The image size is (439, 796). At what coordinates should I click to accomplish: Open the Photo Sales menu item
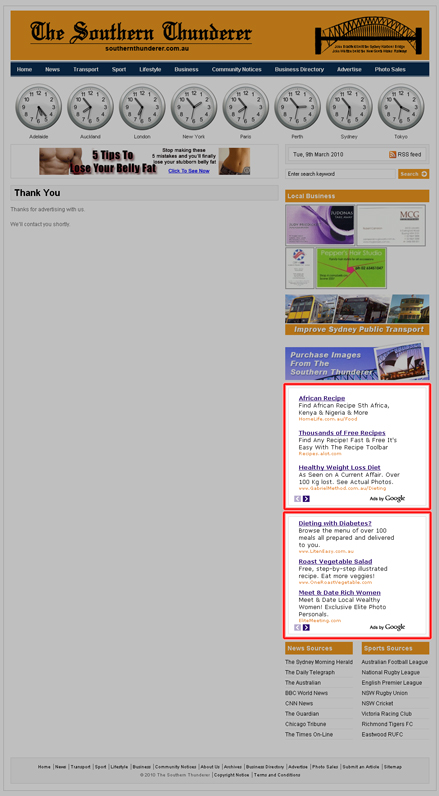tap(390, 70)
